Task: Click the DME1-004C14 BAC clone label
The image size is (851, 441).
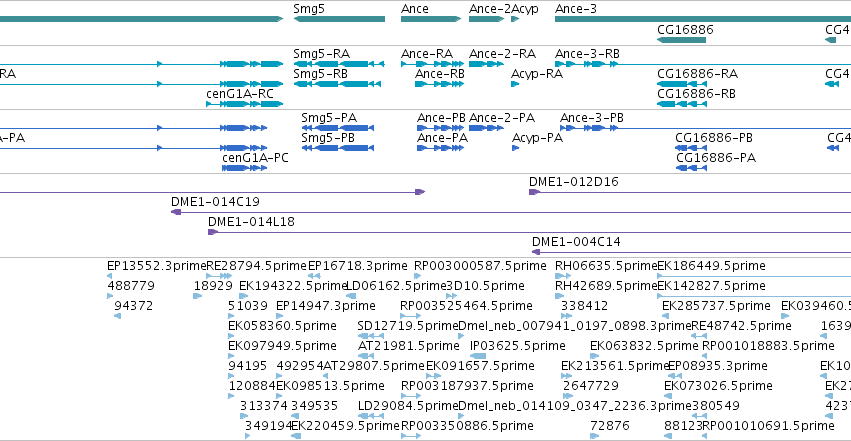Action: pyautogui.click(x=576, y=242)
